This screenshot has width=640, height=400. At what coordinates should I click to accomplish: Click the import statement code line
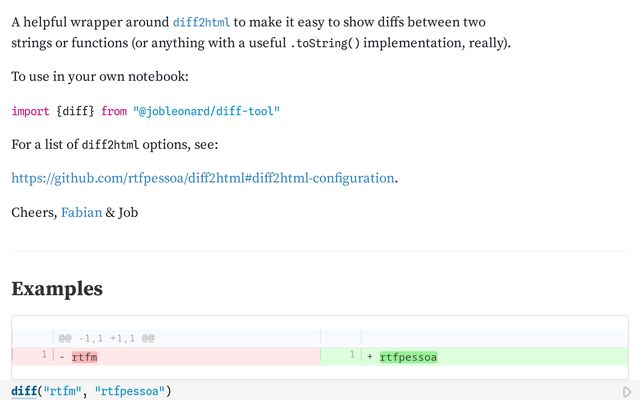[145, 111]
